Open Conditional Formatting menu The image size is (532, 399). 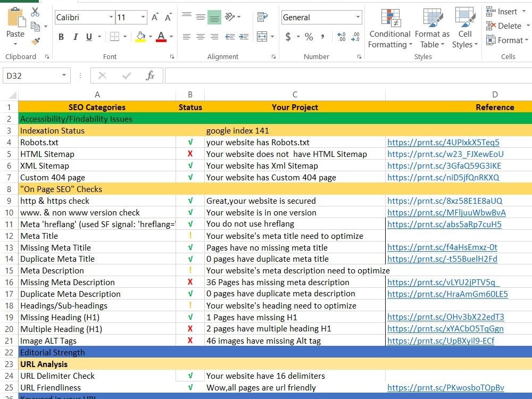390,29
